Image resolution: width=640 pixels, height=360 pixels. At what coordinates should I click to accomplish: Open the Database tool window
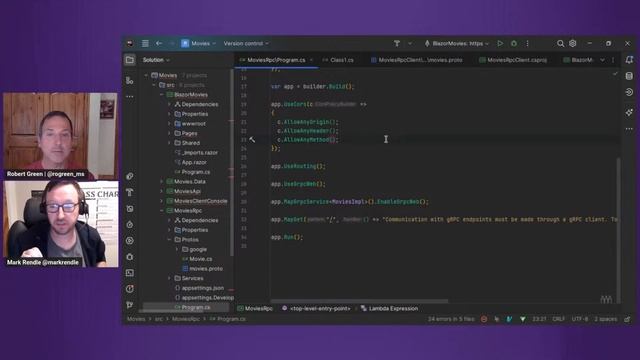tap(629, 76)
